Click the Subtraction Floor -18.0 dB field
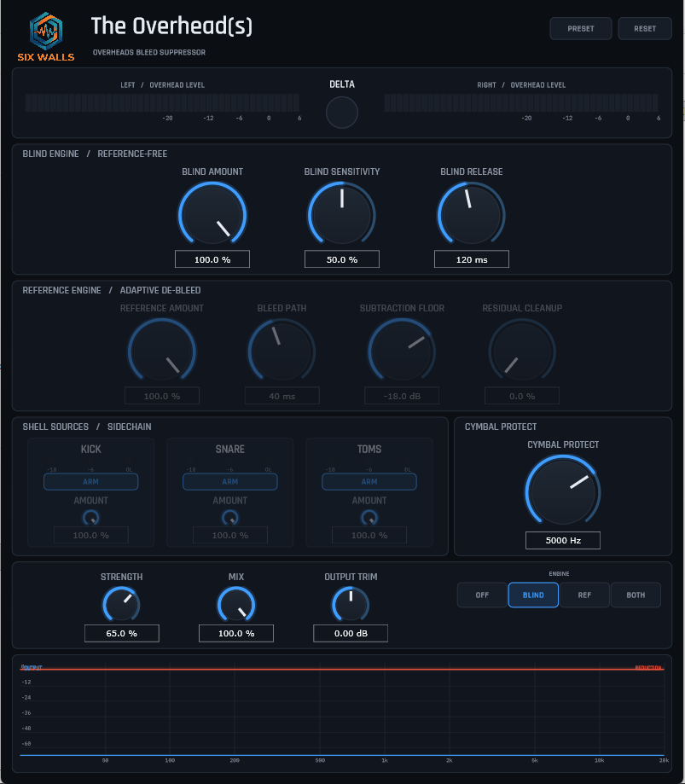 pos(402,396)
